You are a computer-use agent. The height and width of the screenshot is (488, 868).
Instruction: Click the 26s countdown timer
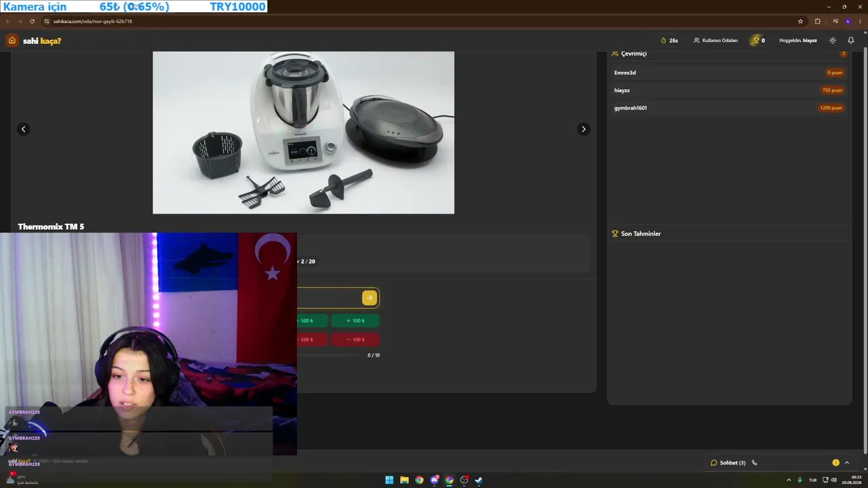coord(669,41)
